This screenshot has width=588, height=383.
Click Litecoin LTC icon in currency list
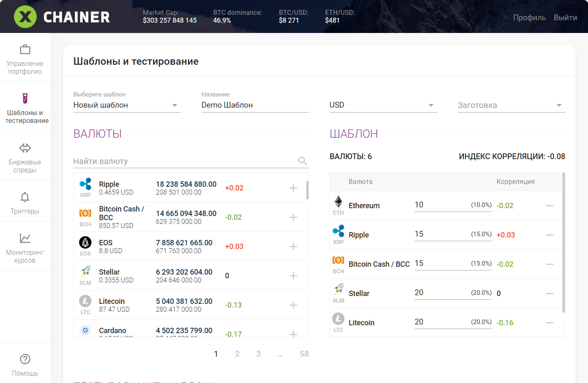click(x=85, y=301)
